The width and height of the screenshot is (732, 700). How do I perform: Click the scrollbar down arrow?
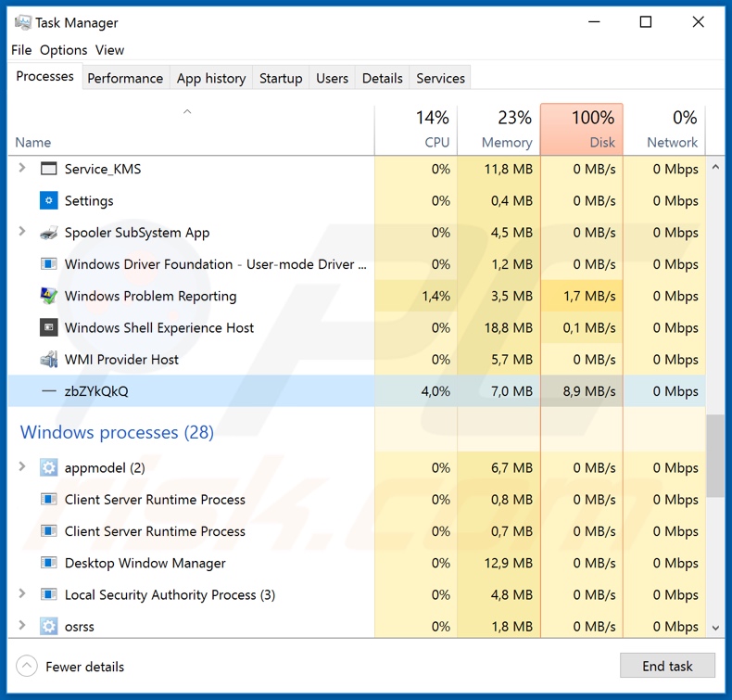[715, 628]
